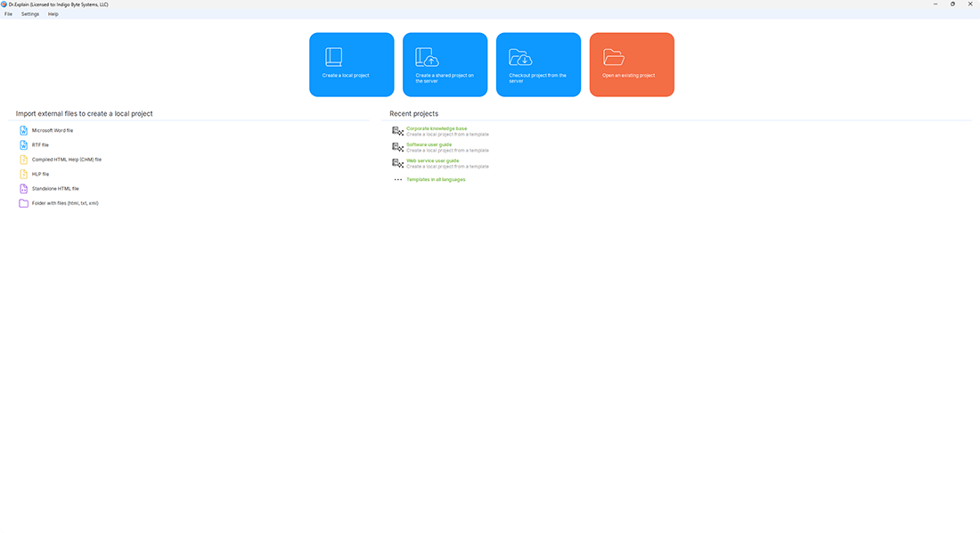The height and width of the screenshot is (533, 980).
Task: Open the Corporate knowledge base link
Action: [437, 128]
